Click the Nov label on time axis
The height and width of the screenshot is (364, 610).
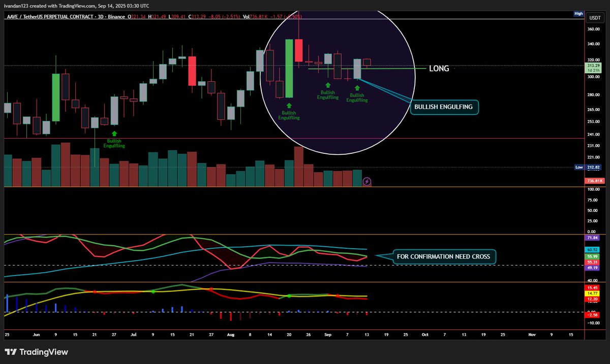coord(532,335)
